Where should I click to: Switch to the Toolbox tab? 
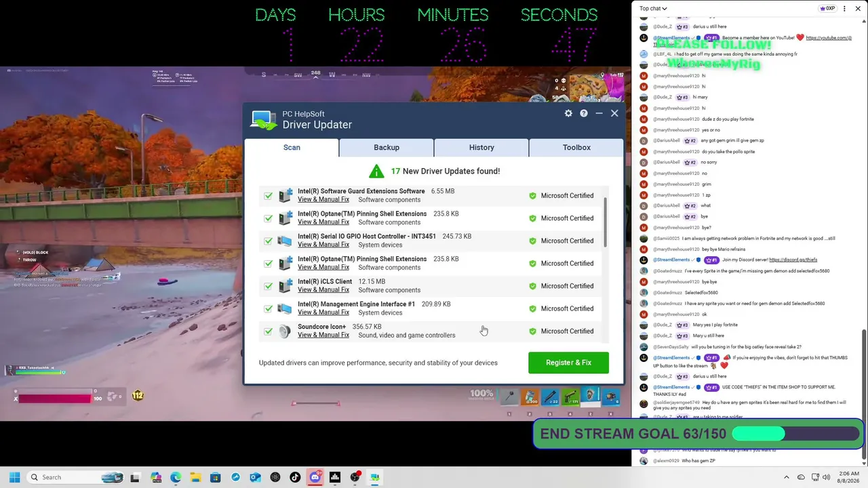click(576, 147)
